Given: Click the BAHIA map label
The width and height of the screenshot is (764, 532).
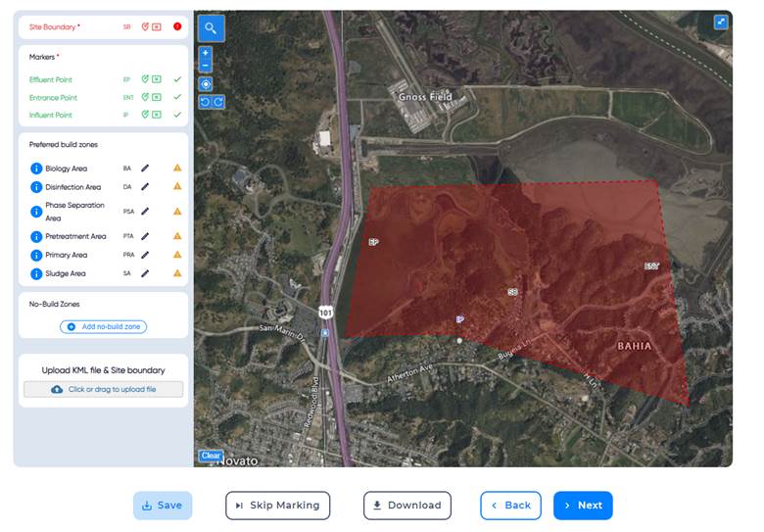Looking at the screenshot, I should coord(634,346).
